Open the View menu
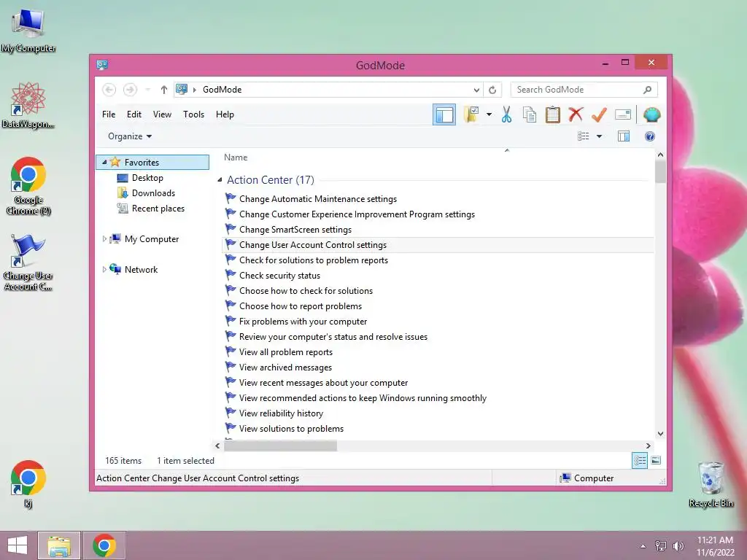 162,114
